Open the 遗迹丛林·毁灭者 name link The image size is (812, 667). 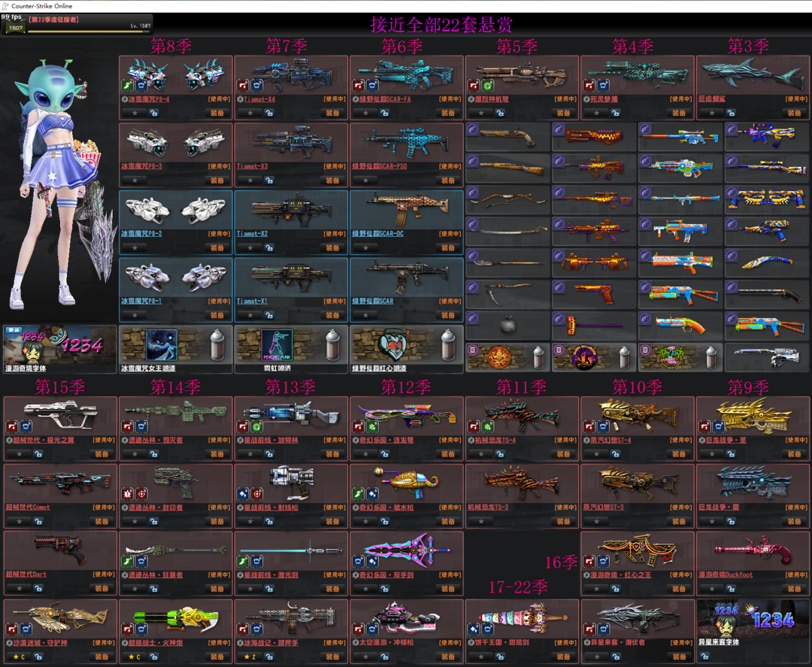pyautogui.click(x=156, y=440)
